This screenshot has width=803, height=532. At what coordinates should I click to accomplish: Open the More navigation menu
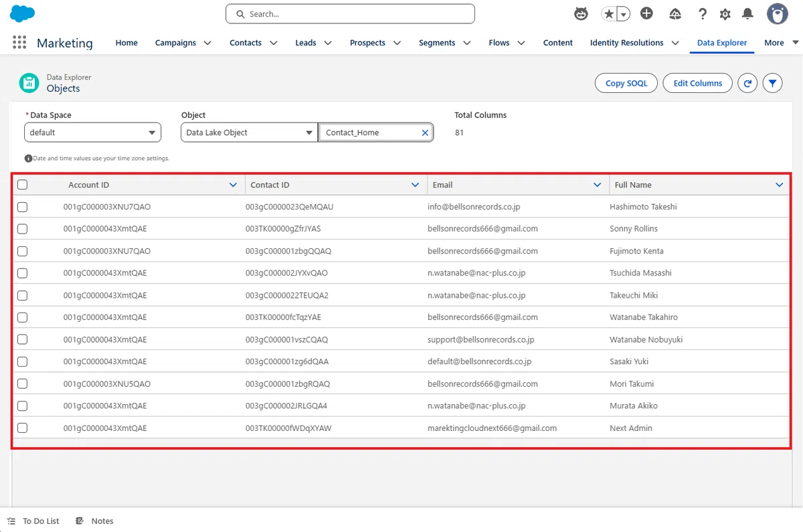point(781,43)
